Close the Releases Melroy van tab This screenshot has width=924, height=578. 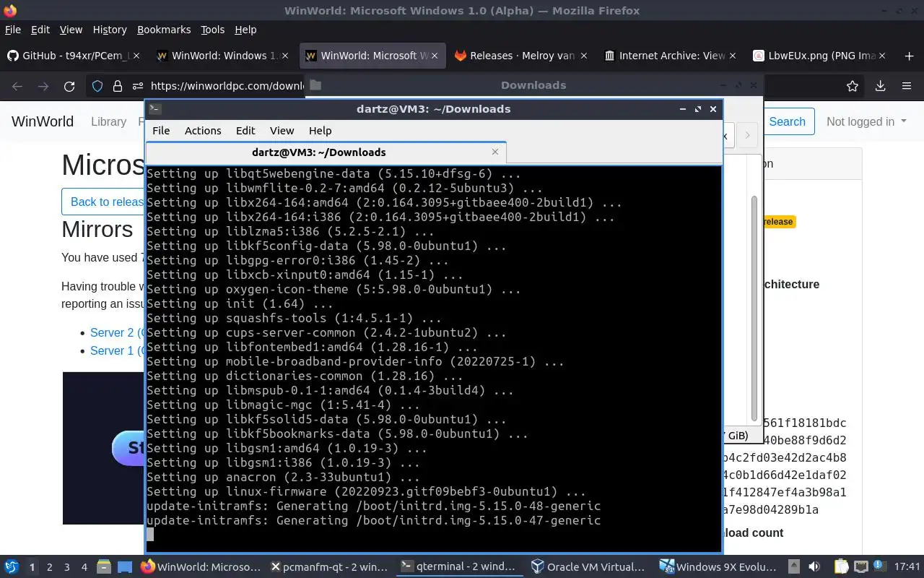pos(583,56)
